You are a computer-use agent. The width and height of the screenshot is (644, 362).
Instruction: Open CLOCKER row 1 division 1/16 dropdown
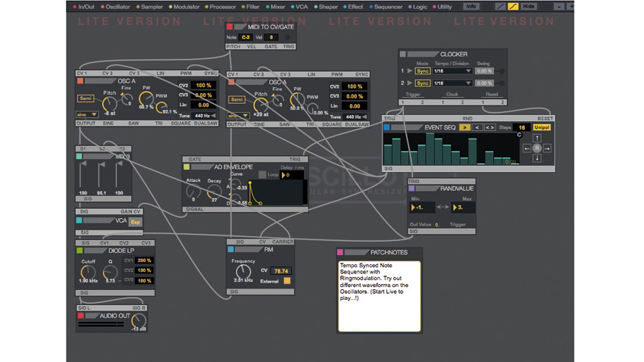pyautogui.click(x=452, y=71)
